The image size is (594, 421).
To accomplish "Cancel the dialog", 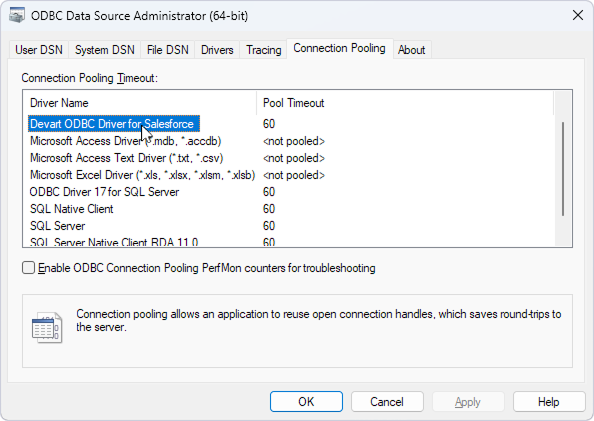I will point(387,402).
